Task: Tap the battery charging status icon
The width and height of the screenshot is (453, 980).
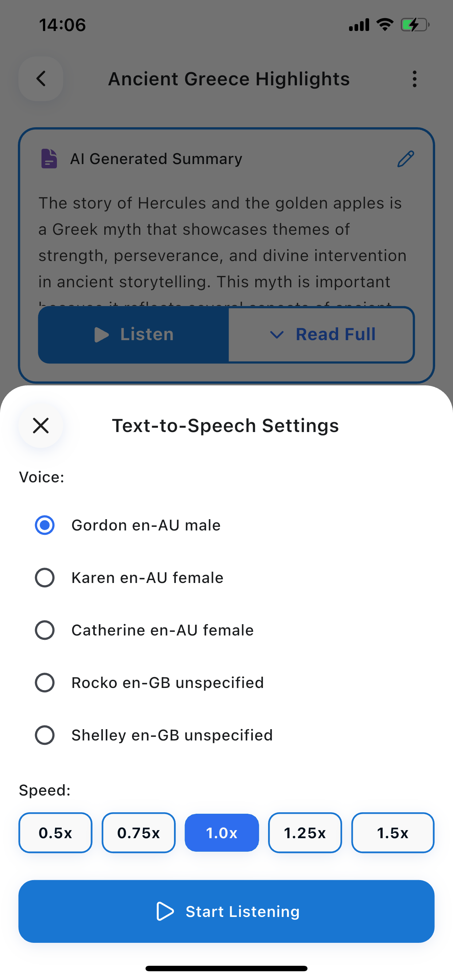Action: pyautogui.click(x=414, y=25)
